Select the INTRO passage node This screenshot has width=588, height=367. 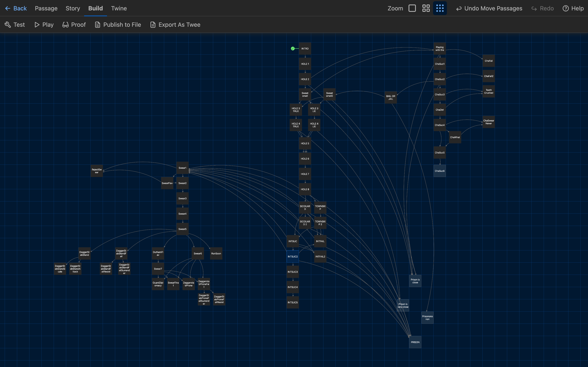(305, 49)
